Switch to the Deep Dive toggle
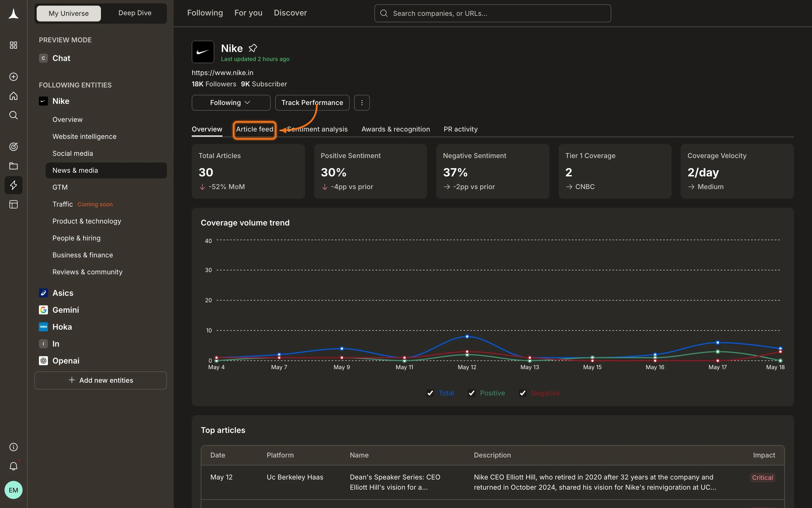The width and height of the screenshot is (812, 508). [135, 13]
